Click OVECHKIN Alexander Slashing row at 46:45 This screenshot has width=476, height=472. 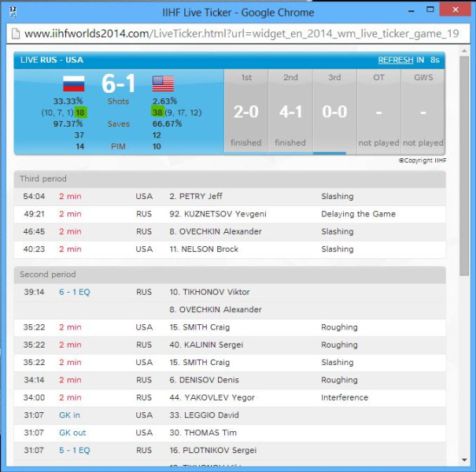(x=230, y=231)
